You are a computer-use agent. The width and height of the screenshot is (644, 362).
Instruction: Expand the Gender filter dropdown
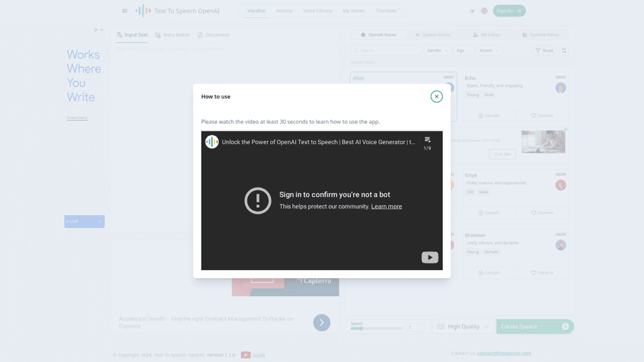click(437, 50)
